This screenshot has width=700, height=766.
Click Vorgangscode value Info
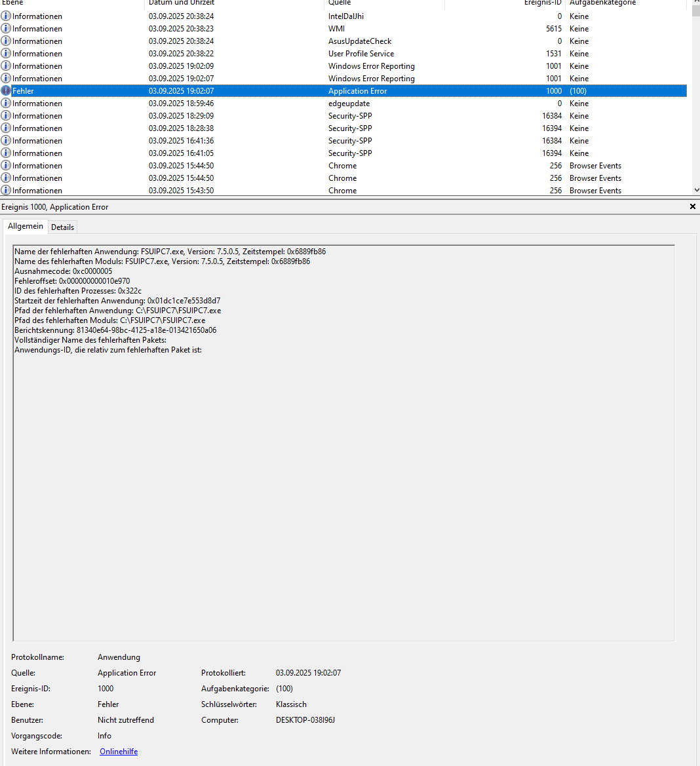pyautogui.click(x=104, y=736)
